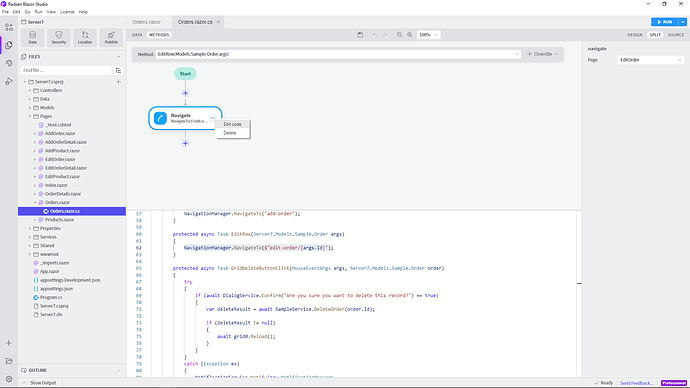Click the Navigate node arrow icon

(x=160, y=118)
